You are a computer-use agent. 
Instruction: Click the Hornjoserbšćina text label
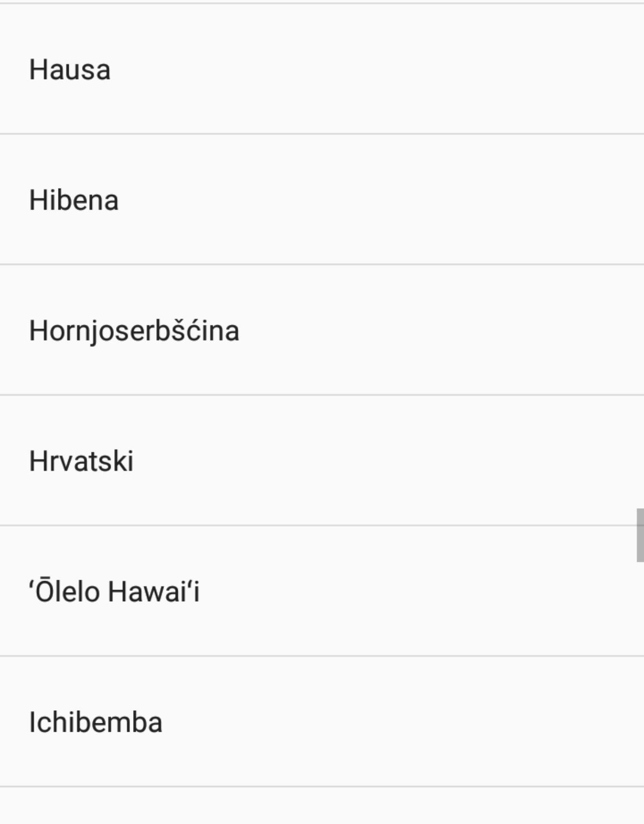[x=134, y=331]
